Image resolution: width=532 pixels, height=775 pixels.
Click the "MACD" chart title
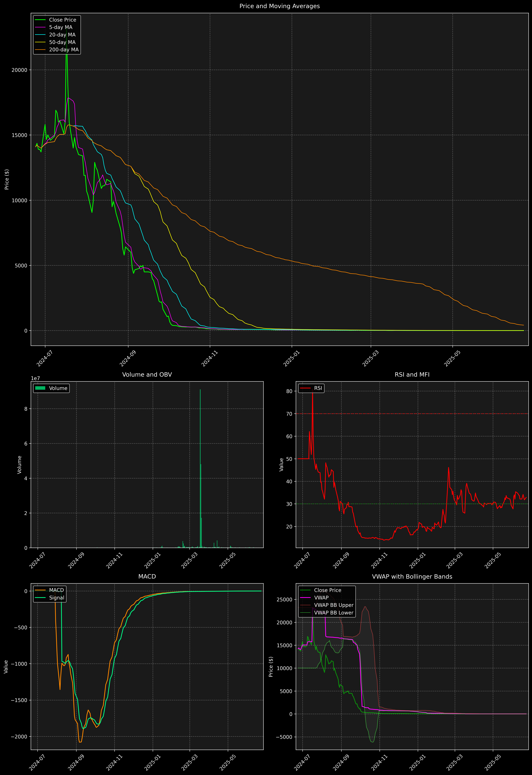point(147,577)
